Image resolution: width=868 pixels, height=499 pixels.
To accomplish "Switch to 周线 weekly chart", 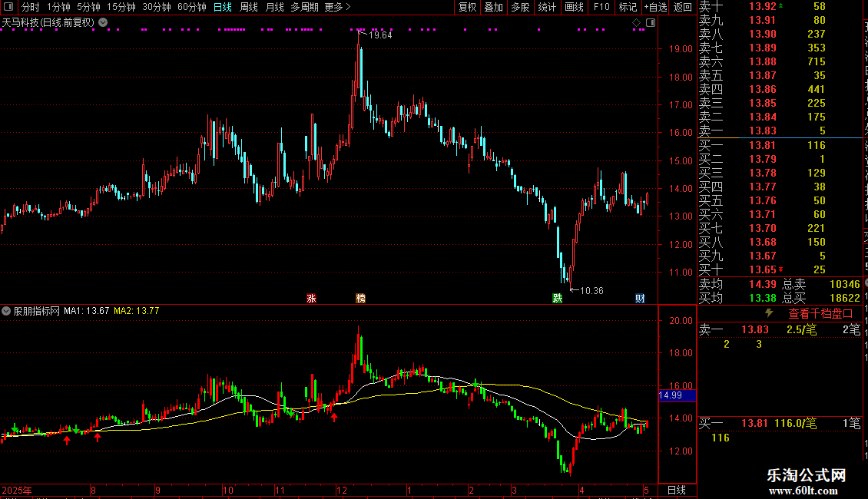I will [x=249, y=7].
